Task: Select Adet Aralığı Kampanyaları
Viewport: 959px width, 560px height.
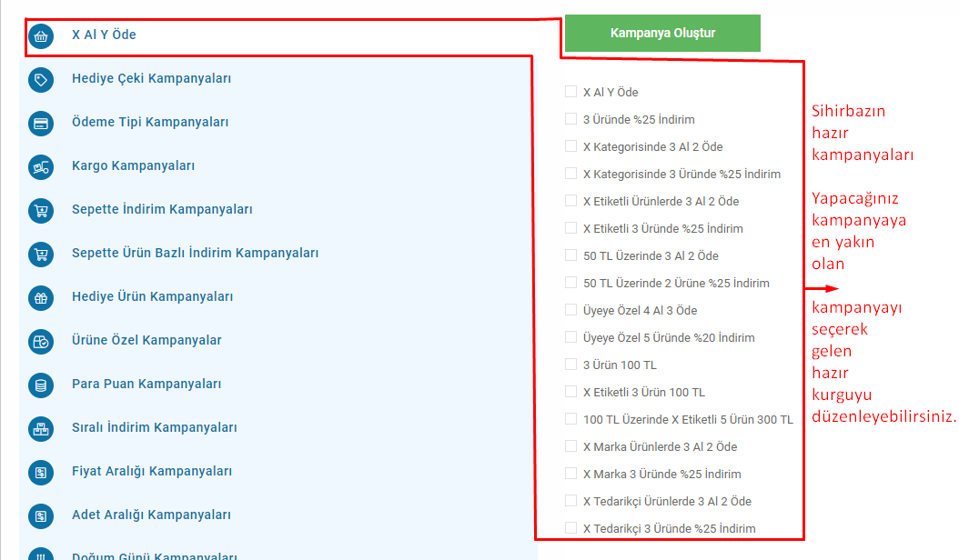Action: click(151, 515)
